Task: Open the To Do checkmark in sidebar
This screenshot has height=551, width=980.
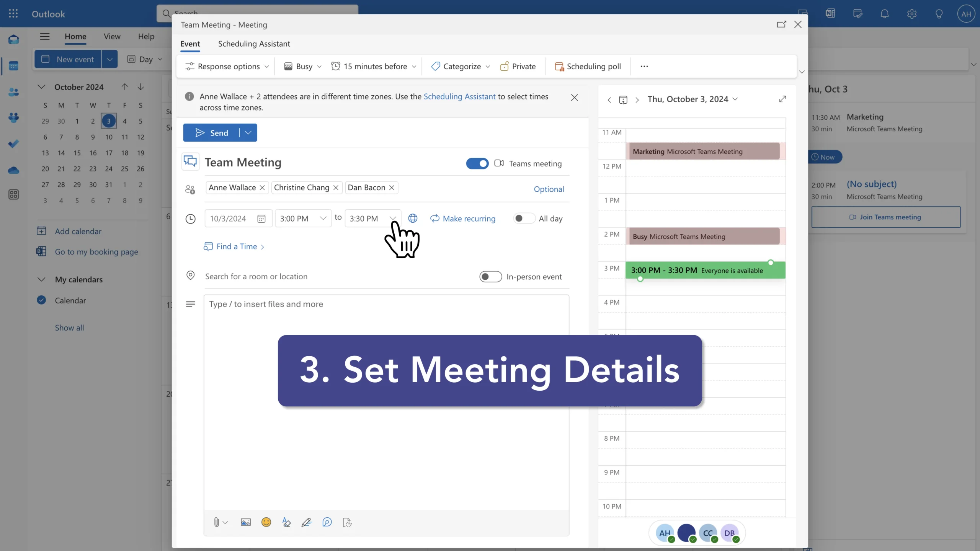Action: pyautogui.click(x=13, y=144)
